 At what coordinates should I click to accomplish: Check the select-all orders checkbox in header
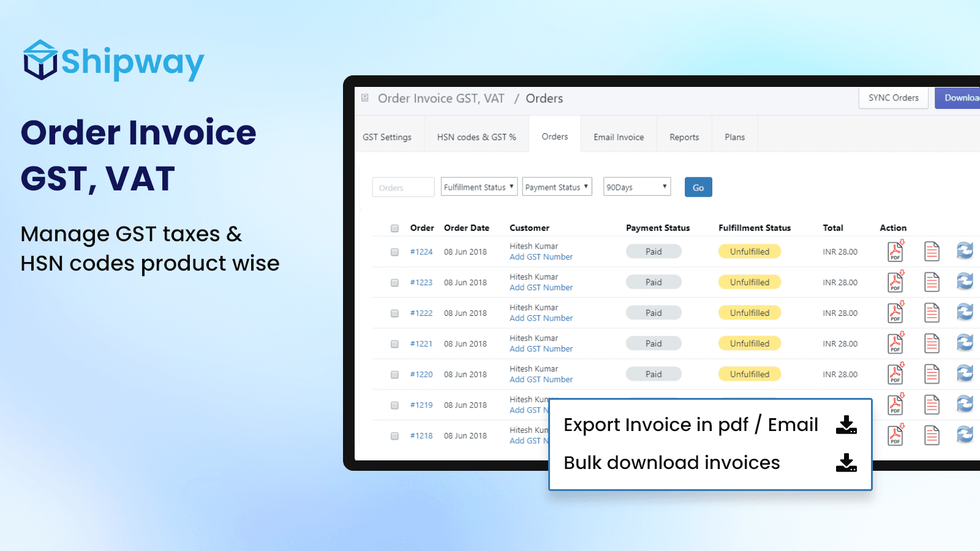(x=394, y=228)
